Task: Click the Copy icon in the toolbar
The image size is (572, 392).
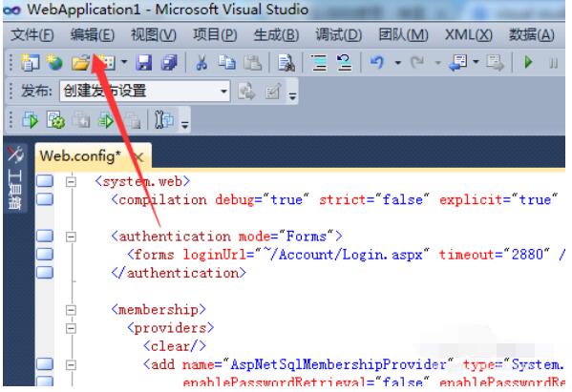Action: tap(227, 63)
